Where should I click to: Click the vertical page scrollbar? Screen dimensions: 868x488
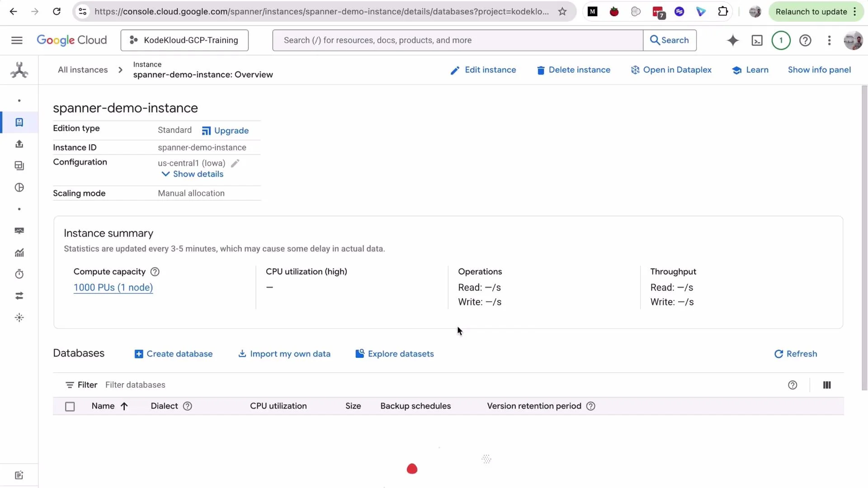click(864, 237)
